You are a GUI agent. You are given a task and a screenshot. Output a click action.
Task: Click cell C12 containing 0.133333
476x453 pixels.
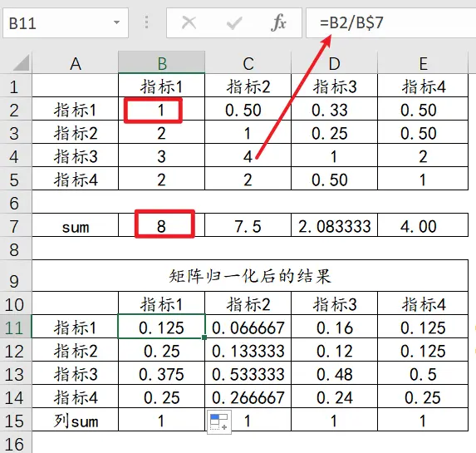point(248,350)
